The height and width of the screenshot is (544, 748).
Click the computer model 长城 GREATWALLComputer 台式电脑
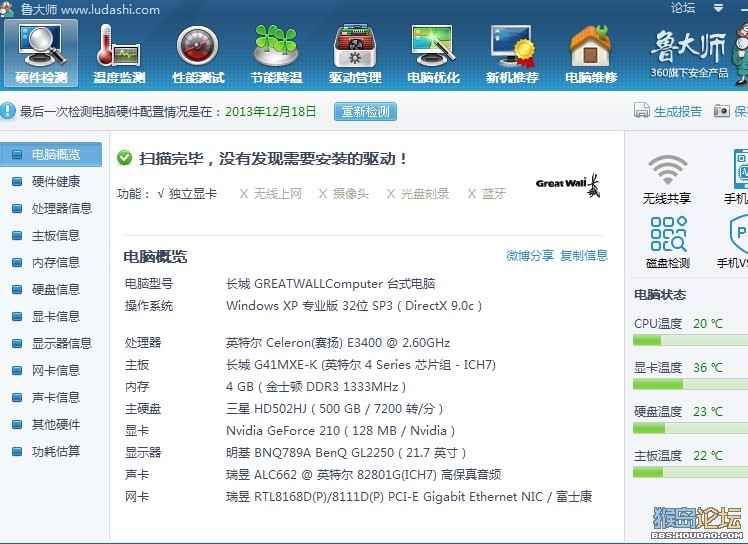click(331, 283)
